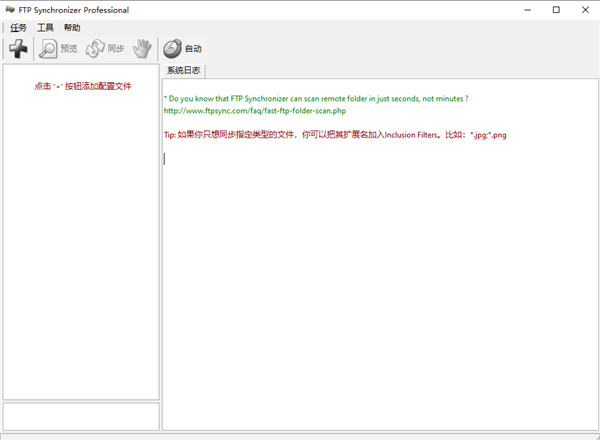Screen dimensions: 600x440
Task: Open the ftpsync.com fast-ftp-folder-scan link
Action: [x=255, y=111]
